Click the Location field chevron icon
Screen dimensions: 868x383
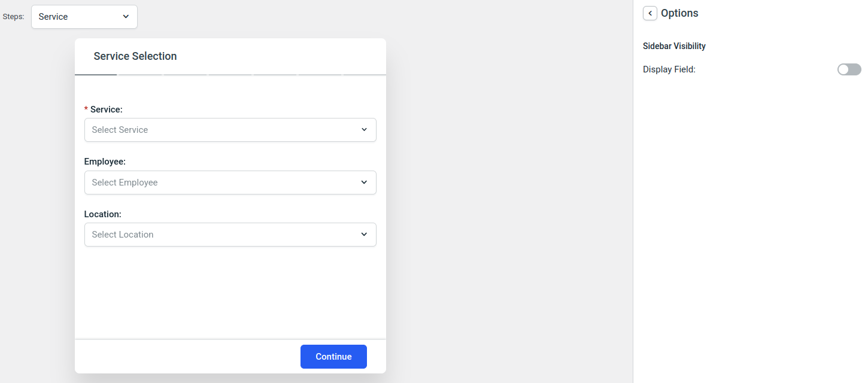364,234
